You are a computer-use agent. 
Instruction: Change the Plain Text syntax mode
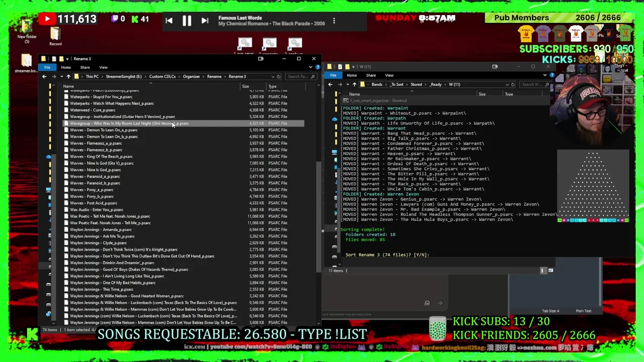[584, 311]
